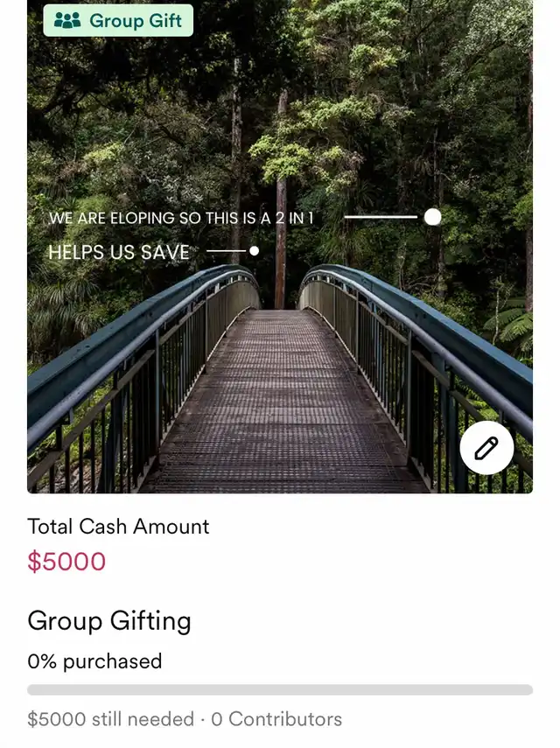Select the Group Gifting heading
The width and height of the screenshot is (560, 748).
109,621
